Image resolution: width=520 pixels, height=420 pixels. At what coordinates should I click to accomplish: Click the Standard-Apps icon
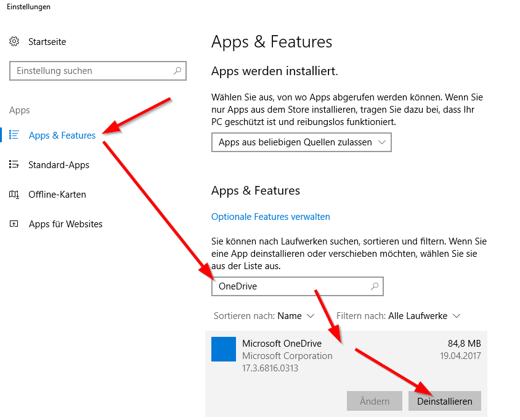[14, 164]
